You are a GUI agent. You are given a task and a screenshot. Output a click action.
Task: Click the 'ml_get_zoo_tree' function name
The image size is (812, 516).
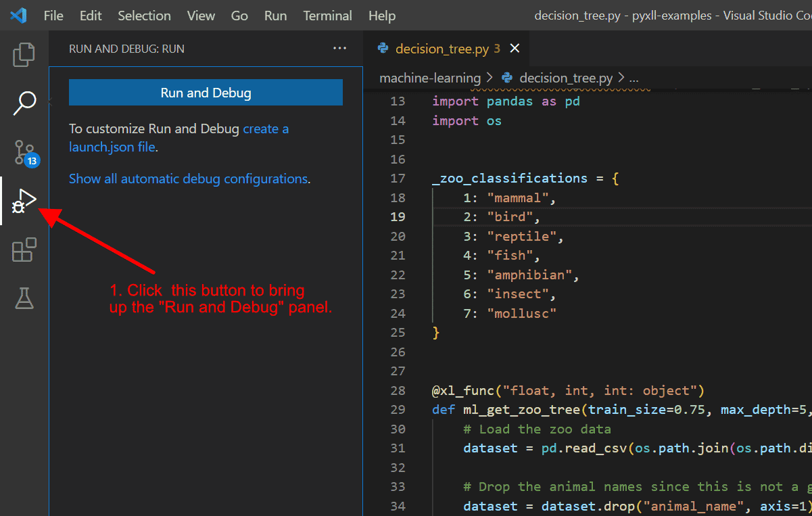522,410
